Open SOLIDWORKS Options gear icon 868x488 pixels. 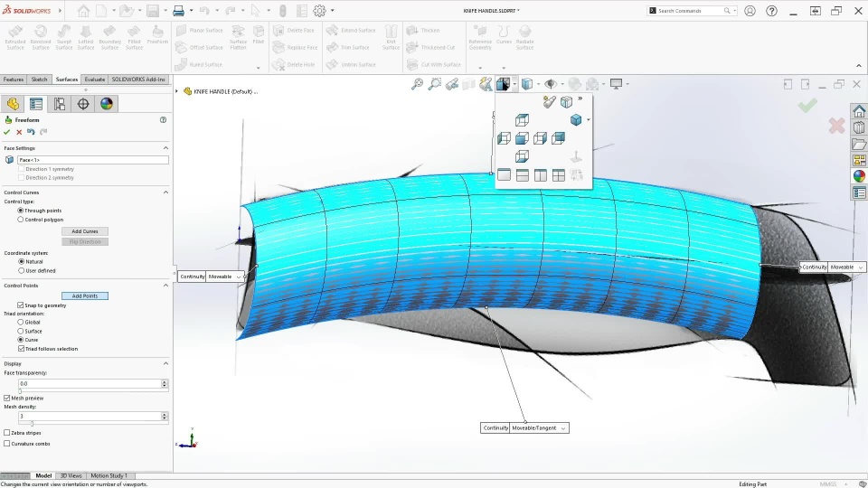click(x=319, y=11)
